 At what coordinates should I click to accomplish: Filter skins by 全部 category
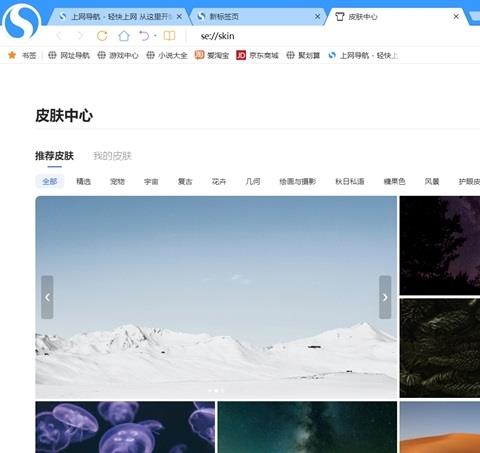click(50, 181)
